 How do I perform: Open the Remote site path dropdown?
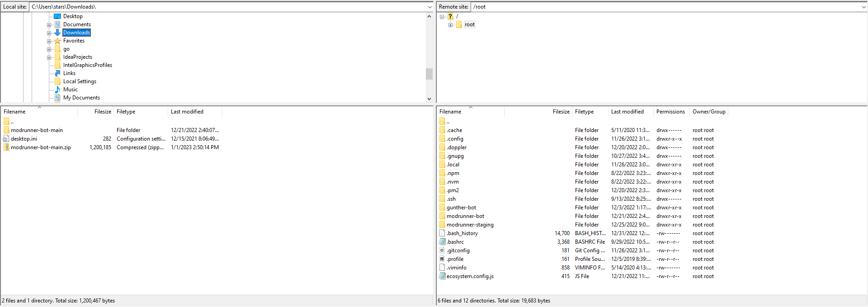pos(863,7)
